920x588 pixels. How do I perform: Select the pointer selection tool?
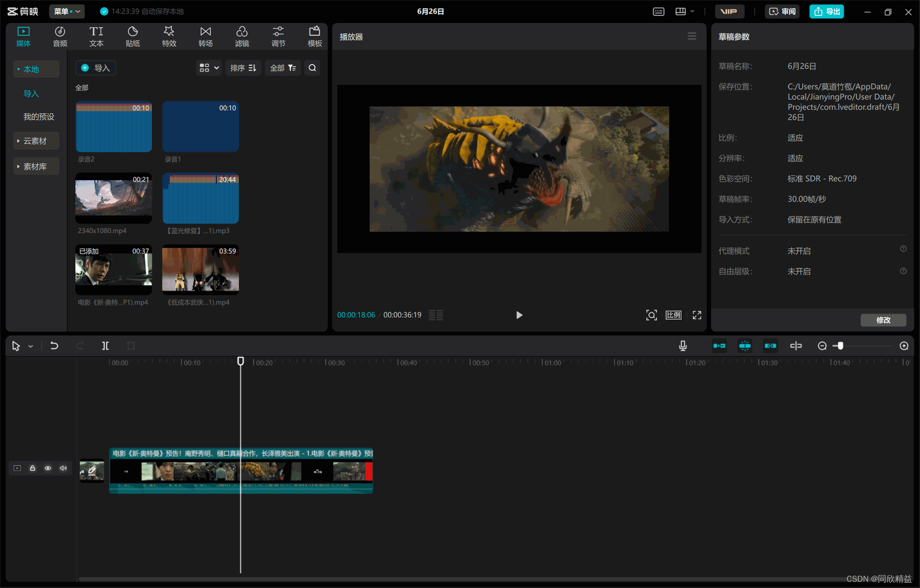[16, 346]
